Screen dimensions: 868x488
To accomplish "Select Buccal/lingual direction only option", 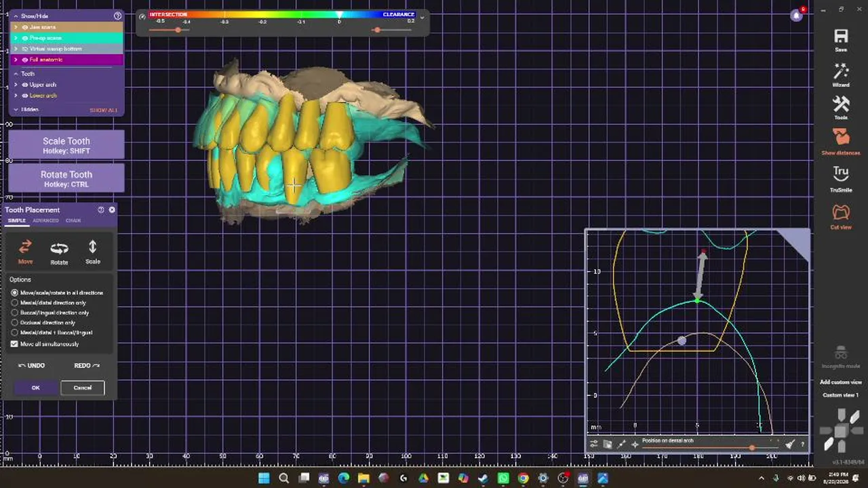I will pos(15,312).
